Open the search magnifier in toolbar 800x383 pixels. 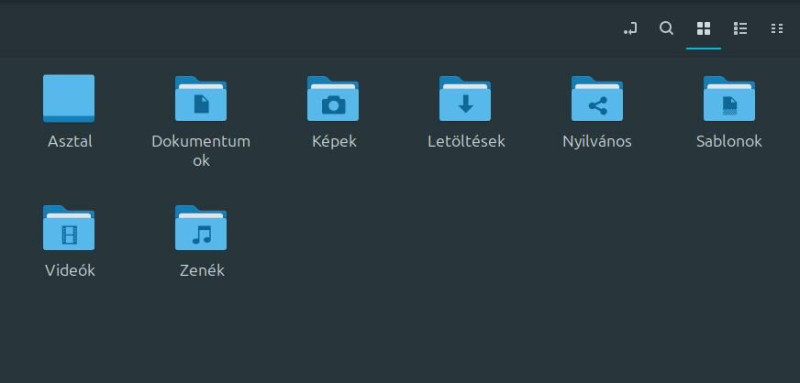[x=666, y=29]
